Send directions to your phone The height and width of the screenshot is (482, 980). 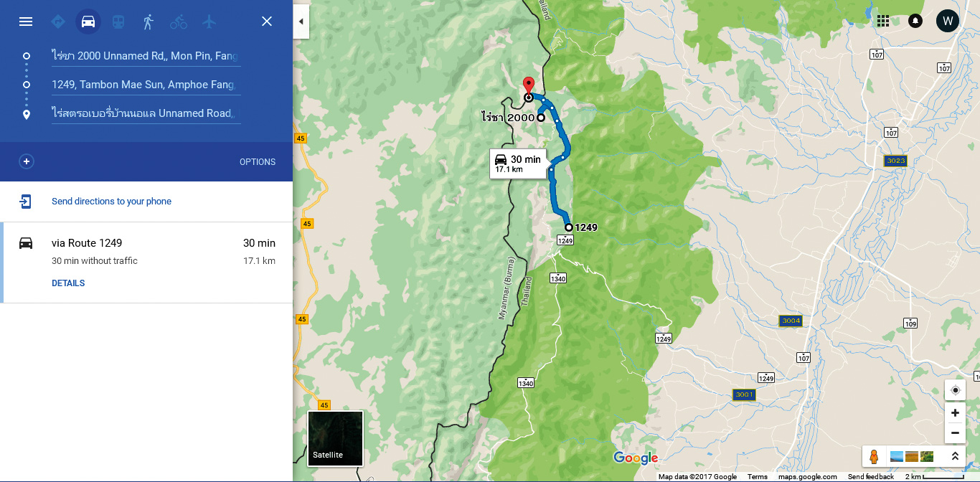tap(111, 202)
